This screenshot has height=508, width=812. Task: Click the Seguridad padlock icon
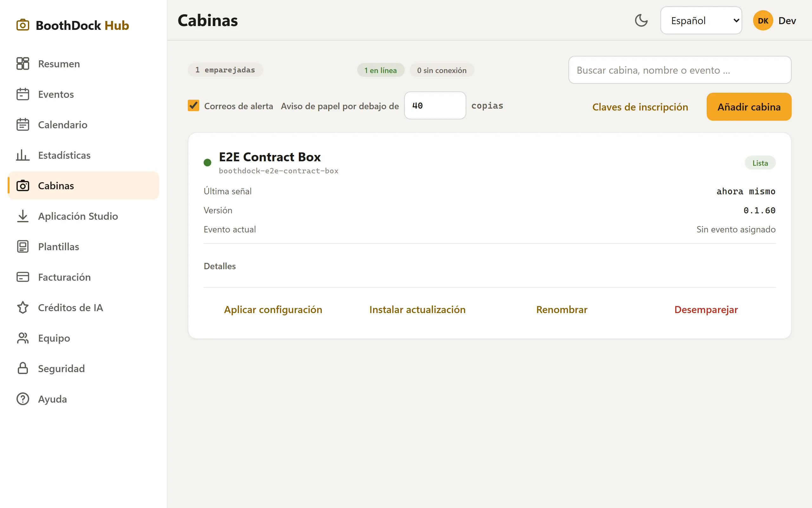coord(23,368)
